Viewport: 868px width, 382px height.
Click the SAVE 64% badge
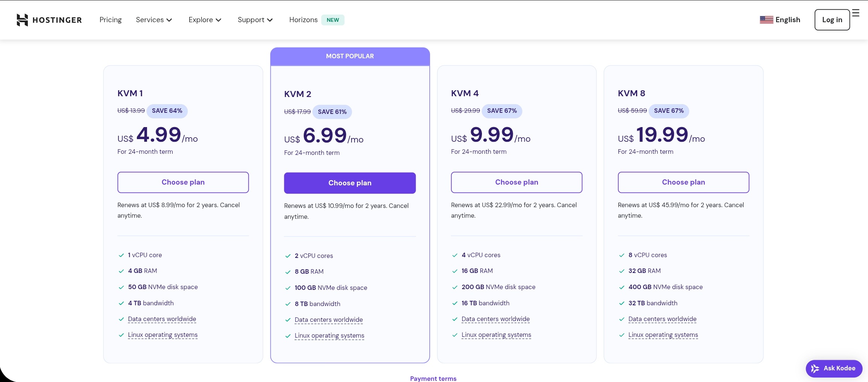167,111
